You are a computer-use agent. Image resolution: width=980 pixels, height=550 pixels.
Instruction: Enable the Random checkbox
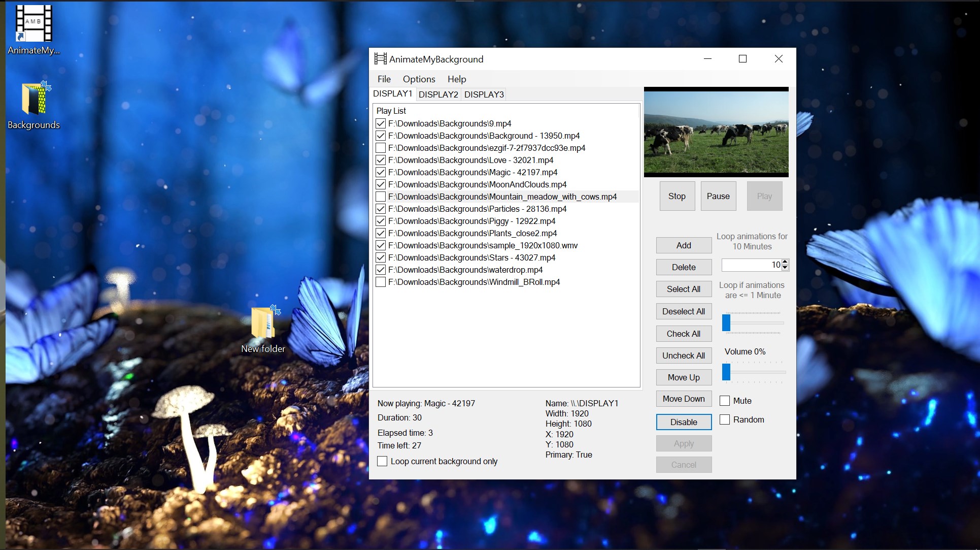(725, 419)
